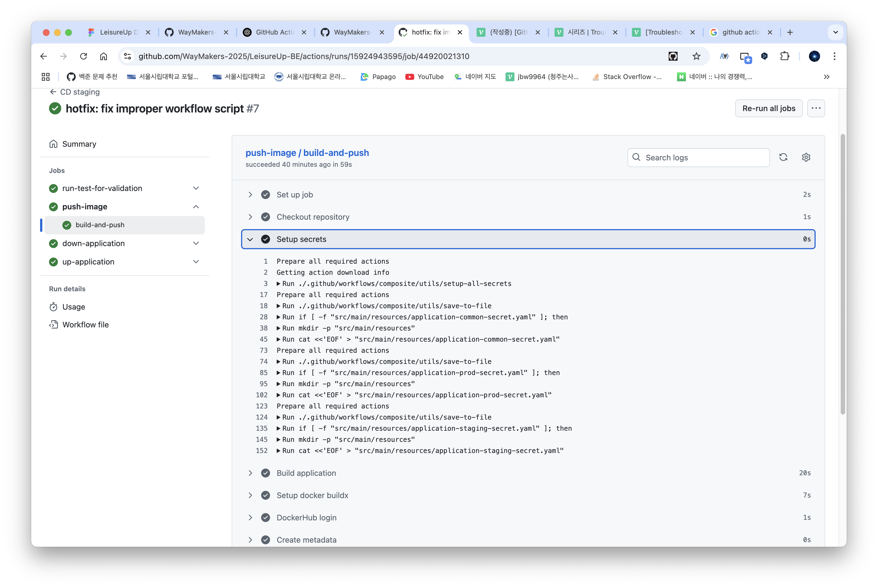Expand log line 3 setup-all-secrets triangle
878x588 pixels.
279,283
